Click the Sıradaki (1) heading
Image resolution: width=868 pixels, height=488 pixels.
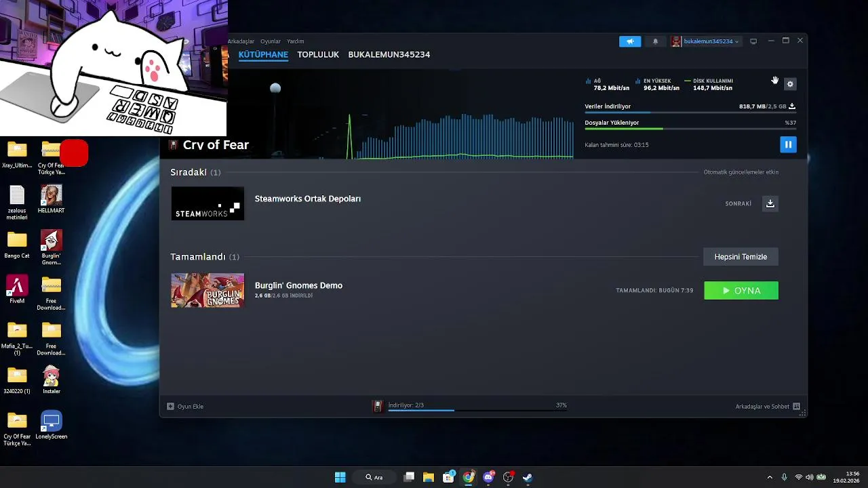(x=195, y=172)
